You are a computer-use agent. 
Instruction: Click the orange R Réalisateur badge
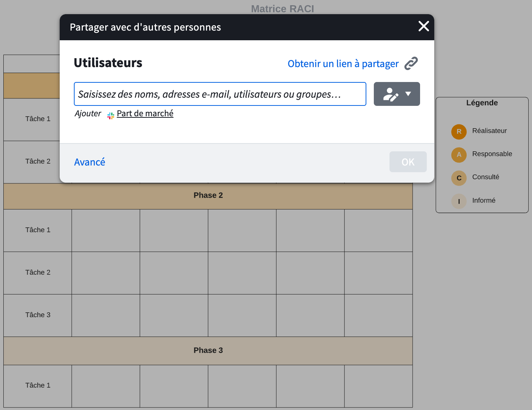click(x=459, y=132)
